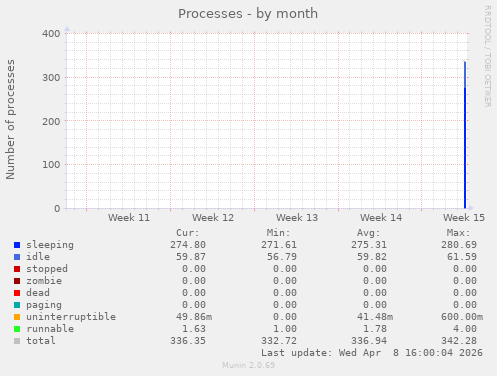This screenshot has height=376, width=497.
Task: Click idle current value 59.87
Action: [x=191, y=257]
